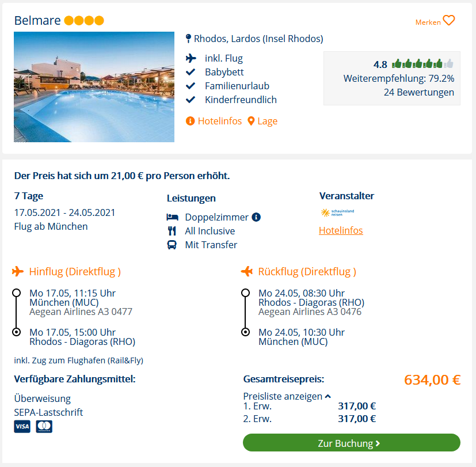The image size is (476, 467).
Task: Click the Belmare hotel pool photo
Action: click(94, 87)
